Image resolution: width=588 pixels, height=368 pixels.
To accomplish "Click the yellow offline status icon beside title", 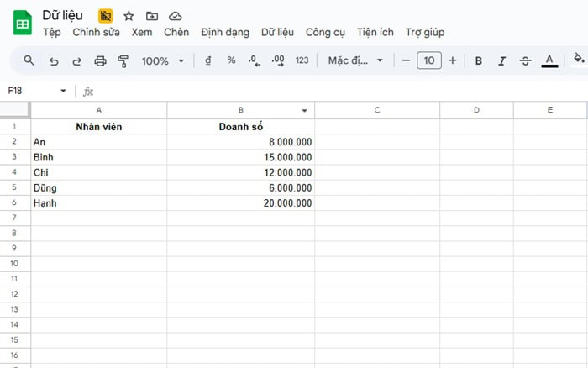I will (x=105, y=16).
